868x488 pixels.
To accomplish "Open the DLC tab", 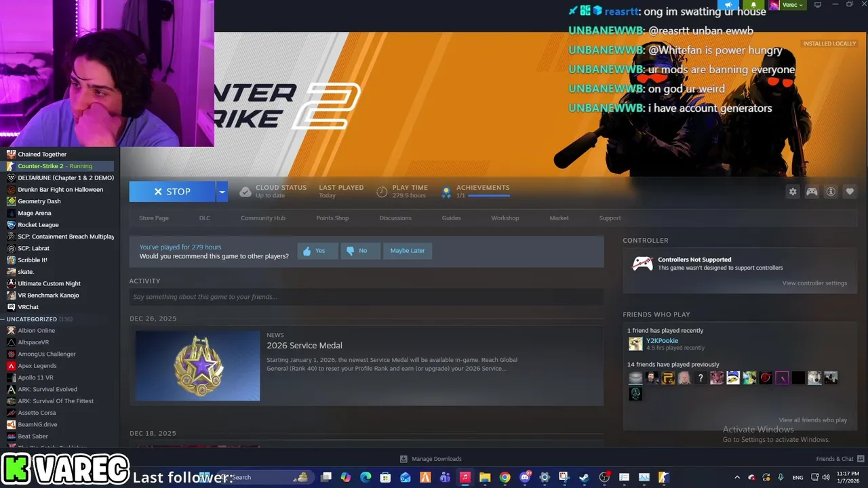I will (x=205, y=218).
